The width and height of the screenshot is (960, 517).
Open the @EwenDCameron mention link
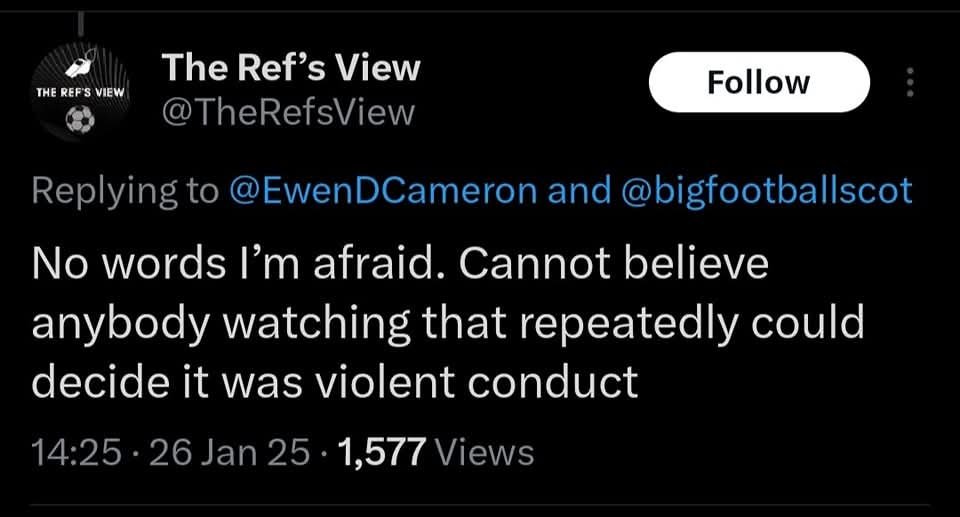(x=383, y=190)
